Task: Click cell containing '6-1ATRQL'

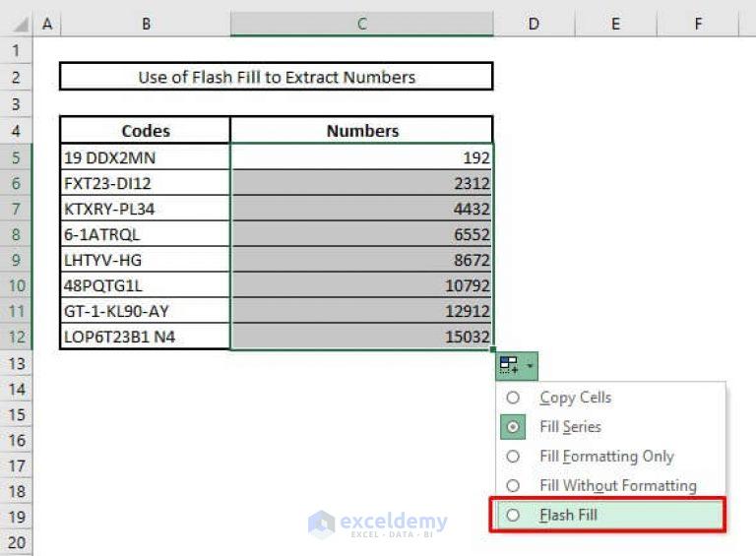Action: pyautogui.click(x=145, y=233)
